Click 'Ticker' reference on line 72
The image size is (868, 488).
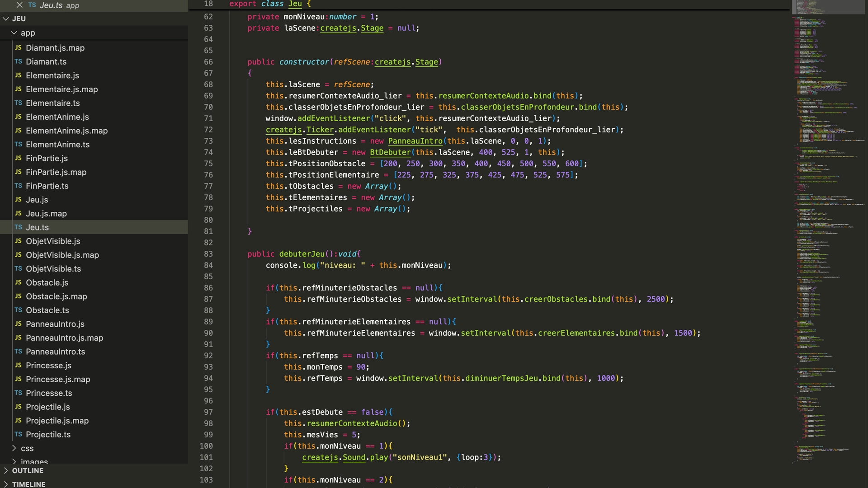point(320,130)
